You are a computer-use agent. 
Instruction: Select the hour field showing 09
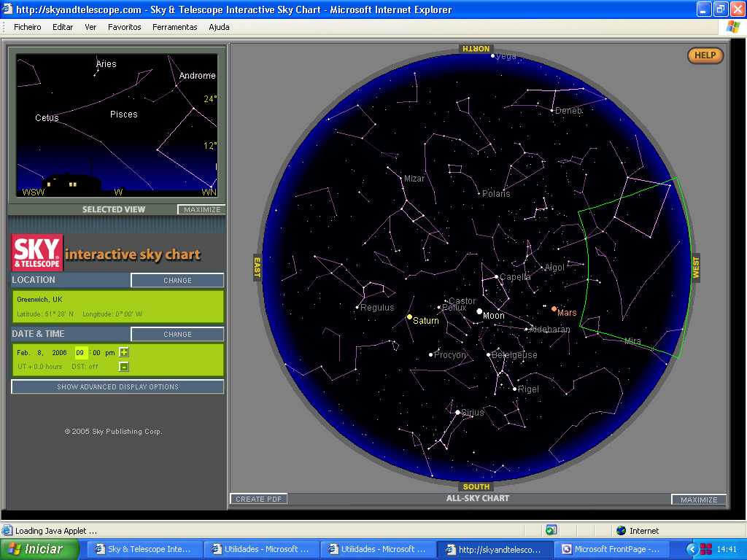(x=80, y=353)
